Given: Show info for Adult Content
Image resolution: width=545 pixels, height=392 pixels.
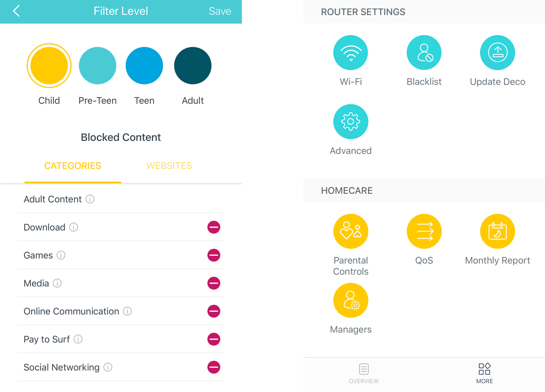Looking at the screenshot, I should [90, 199].
